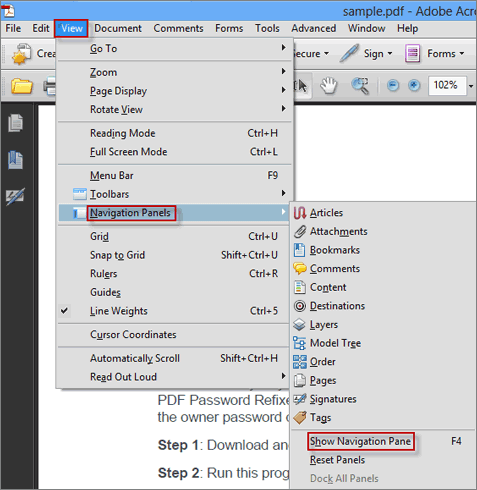Expand the Zoom submenu
The image size is (477, 490).
coord(175,72)
